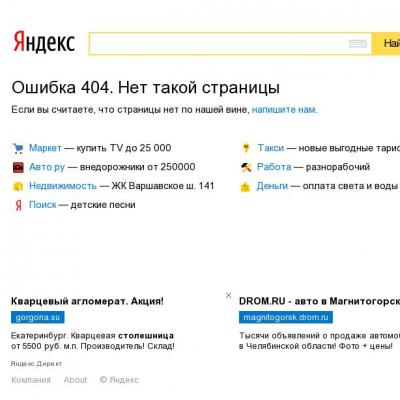The height and width of the screenshot is (400, 400).
Task: Open the gorgona.su ad link
Action: (38, 317)
